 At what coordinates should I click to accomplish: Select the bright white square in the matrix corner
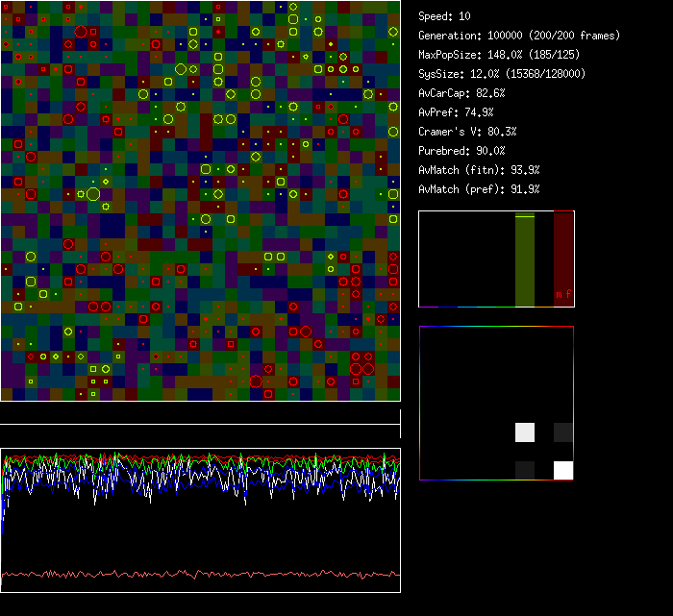563,470
